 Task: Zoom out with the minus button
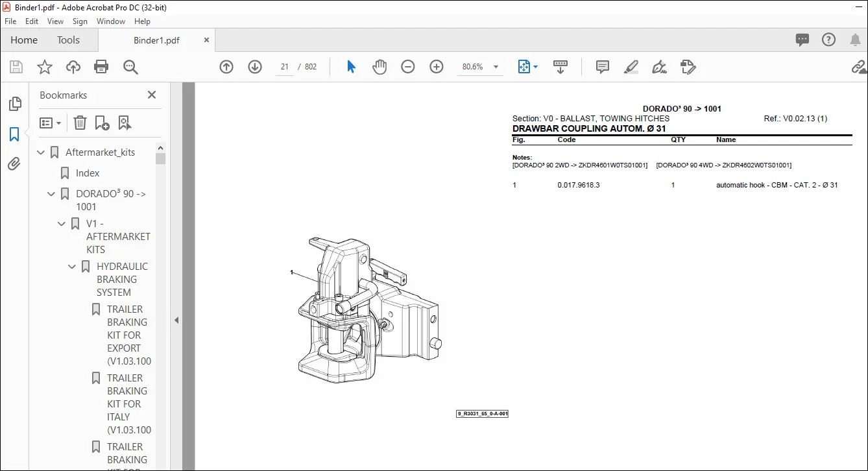(408, 67)
